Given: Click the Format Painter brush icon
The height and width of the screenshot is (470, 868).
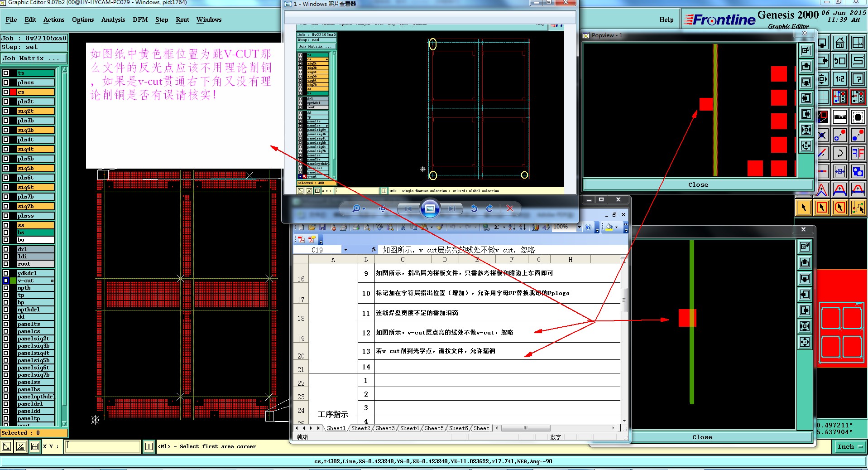Looking at the screenshot, I should pyautogui.click(x=439, y=227).
